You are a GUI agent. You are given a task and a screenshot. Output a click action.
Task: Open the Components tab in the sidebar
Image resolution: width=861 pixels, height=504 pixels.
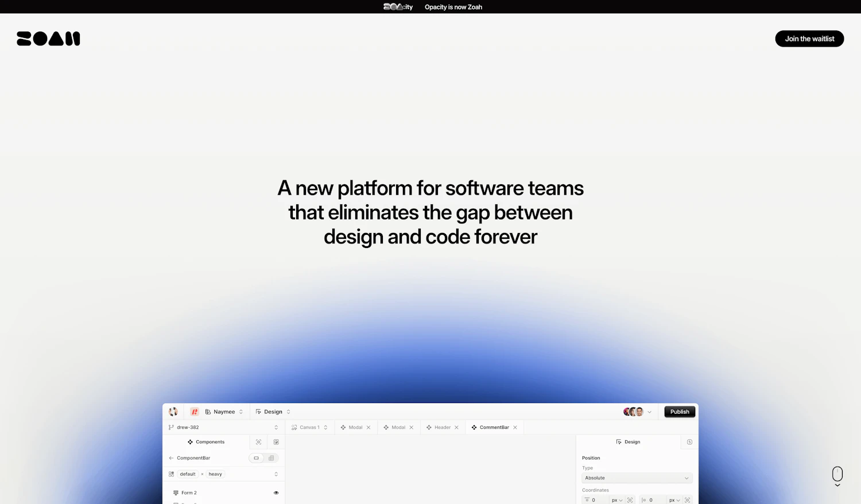(206, 442)
